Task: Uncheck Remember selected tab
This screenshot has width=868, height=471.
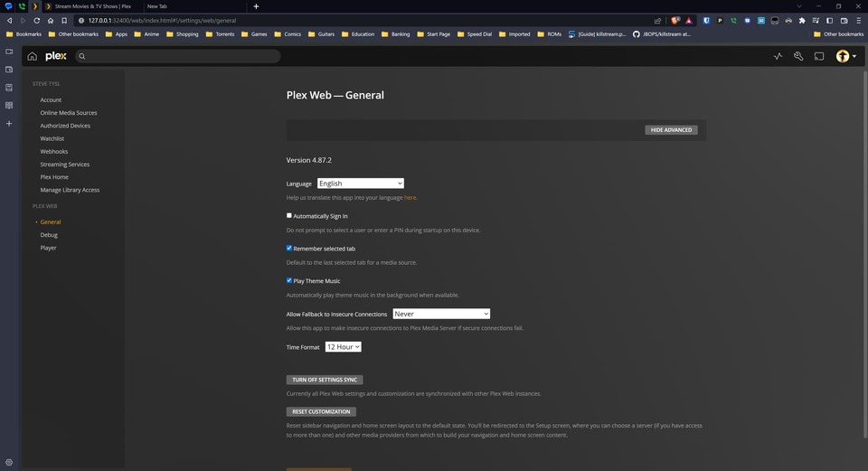Action: click(289, 248)
